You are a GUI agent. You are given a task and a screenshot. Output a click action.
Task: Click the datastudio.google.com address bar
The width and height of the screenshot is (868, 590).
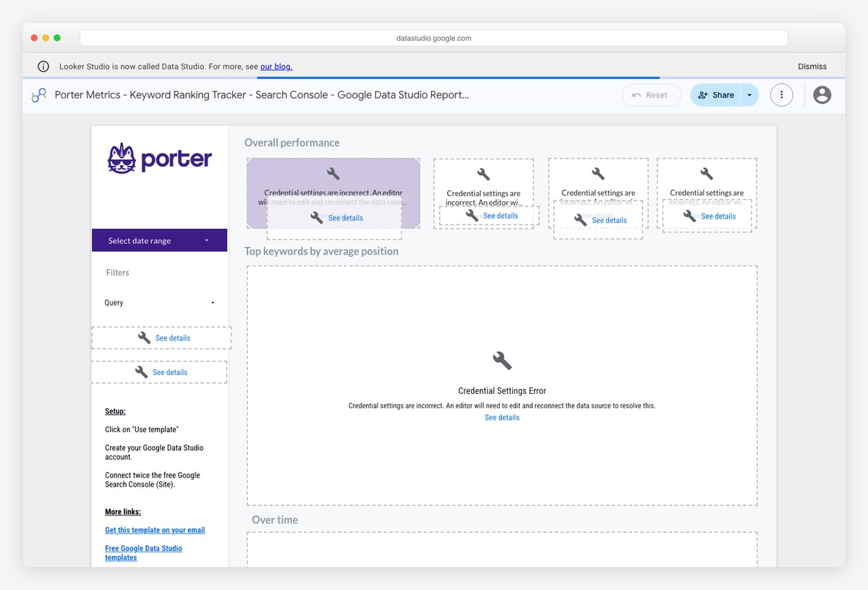pyautogui.click(x=434, y=38)
